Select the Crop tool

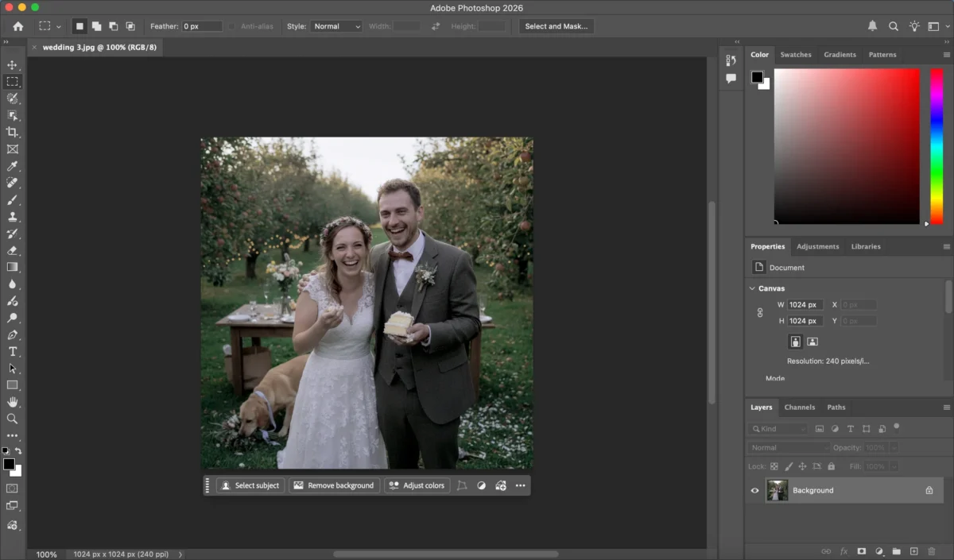tap(13, 133)
